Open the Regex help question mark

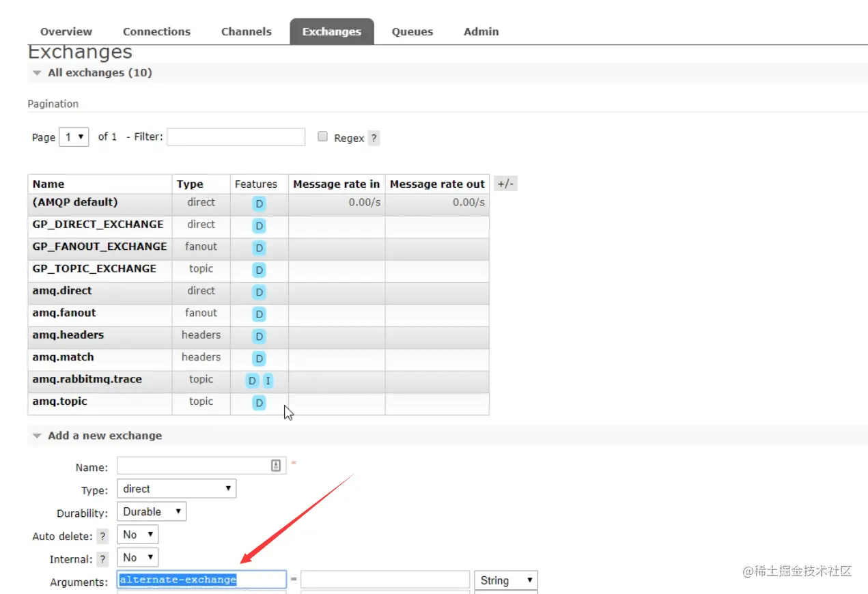point(374,138)
